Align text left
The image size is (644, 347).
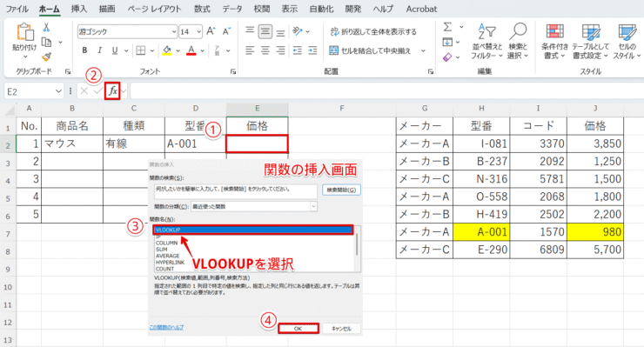pyautogui.click(x=250, y=50)
